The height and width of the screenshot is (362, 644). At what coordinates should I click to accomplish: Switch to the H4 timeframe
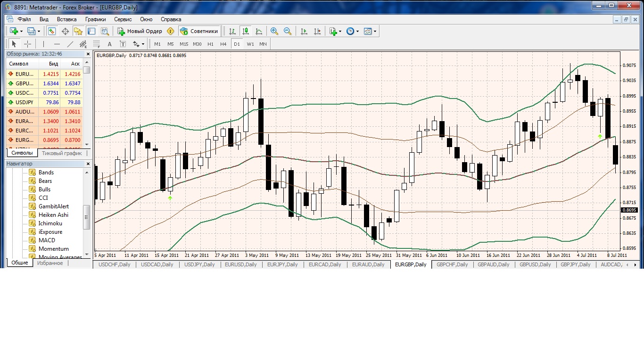223,44
